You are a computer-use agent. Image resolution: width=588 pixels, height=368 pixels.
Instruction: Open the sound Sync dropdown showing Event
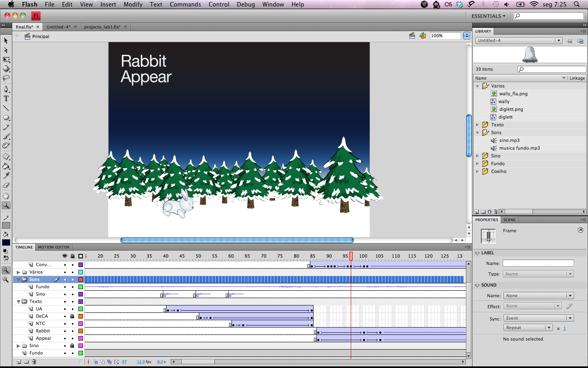(x=538, y=318)
